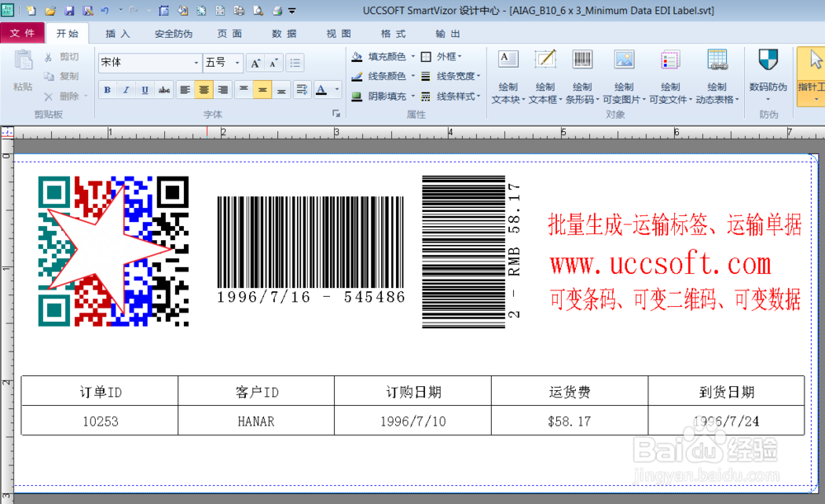Switch to the 格式 tab

tap(394, 34)
